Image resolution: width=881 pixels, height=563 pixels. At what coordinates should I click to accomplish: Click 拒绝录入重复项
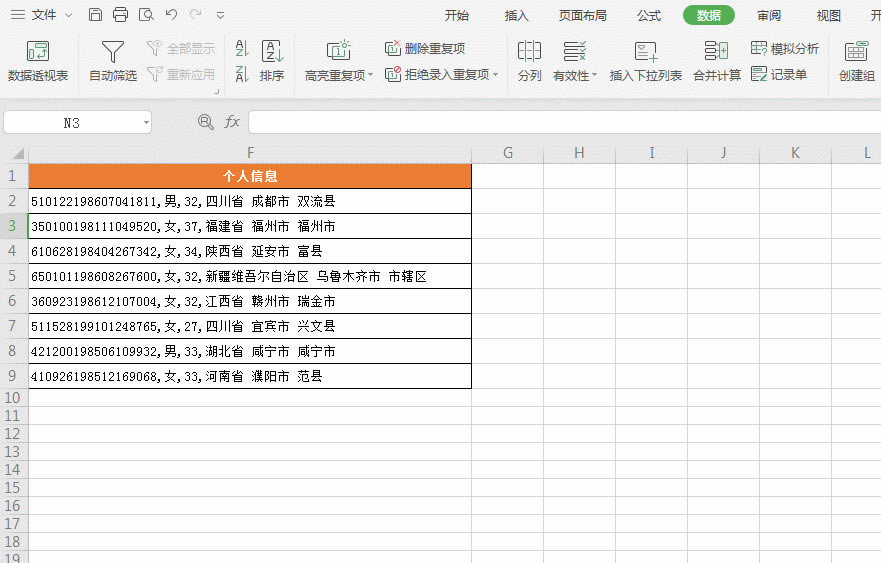[x=437, y=74]
